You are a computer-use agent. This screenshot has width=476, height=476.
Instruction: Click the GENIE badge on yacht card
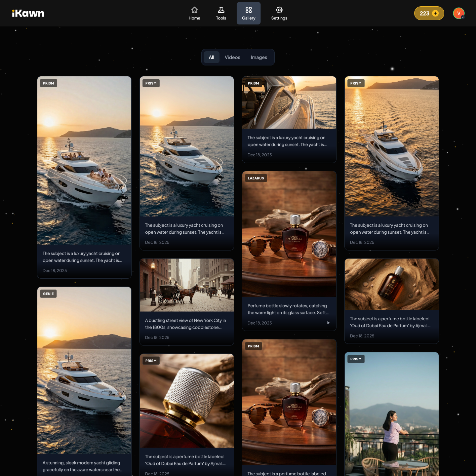tap(48, 294)
